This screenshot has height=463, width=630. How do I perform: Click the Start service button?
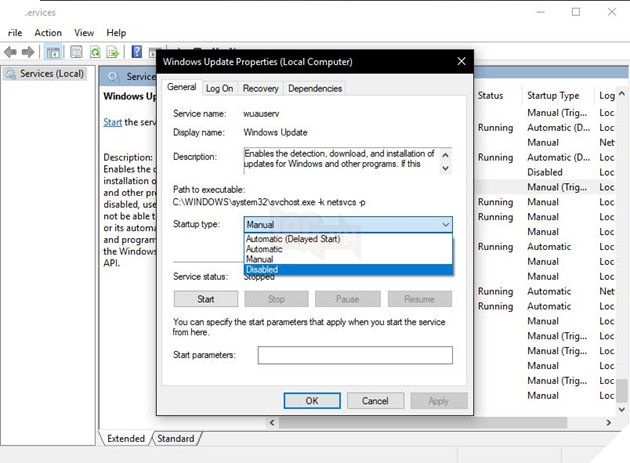(x=206, y=299)
